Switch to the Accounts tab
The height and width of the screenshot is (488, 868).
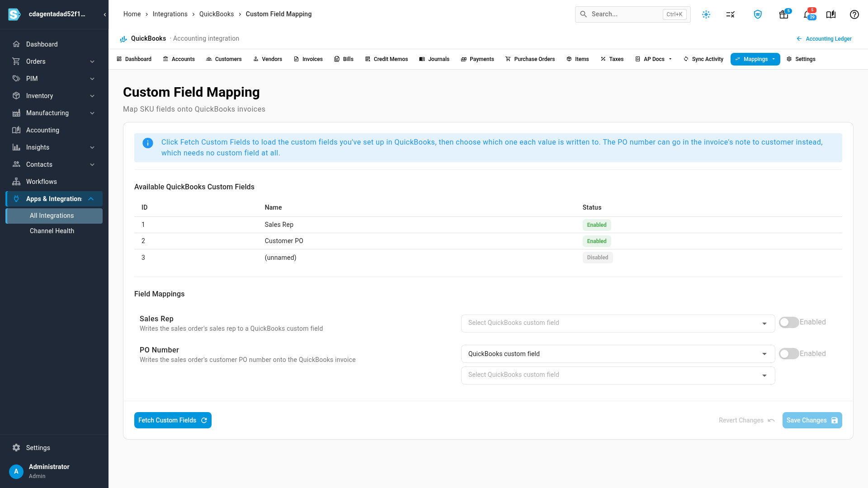(x=179, y=59)
